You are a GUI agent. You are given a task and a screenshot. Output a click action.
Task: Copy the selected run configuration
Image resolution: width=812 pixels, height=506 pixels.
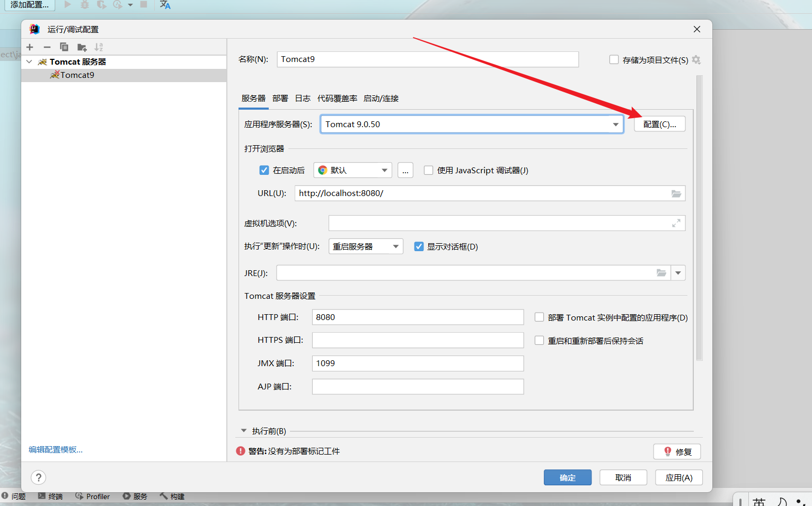click(64, 47)
